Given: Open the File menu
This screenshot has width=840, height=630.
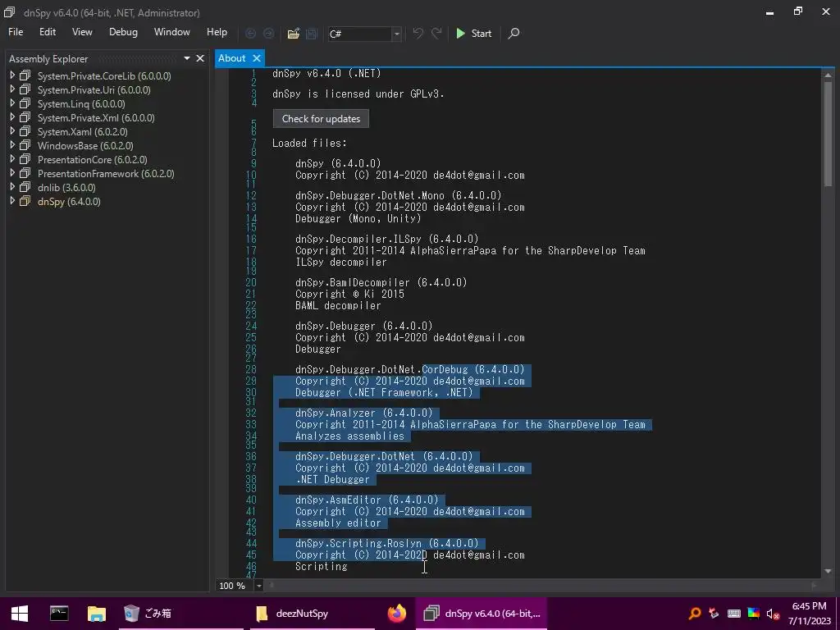Looking at the screenshot, I should point(16,32).
